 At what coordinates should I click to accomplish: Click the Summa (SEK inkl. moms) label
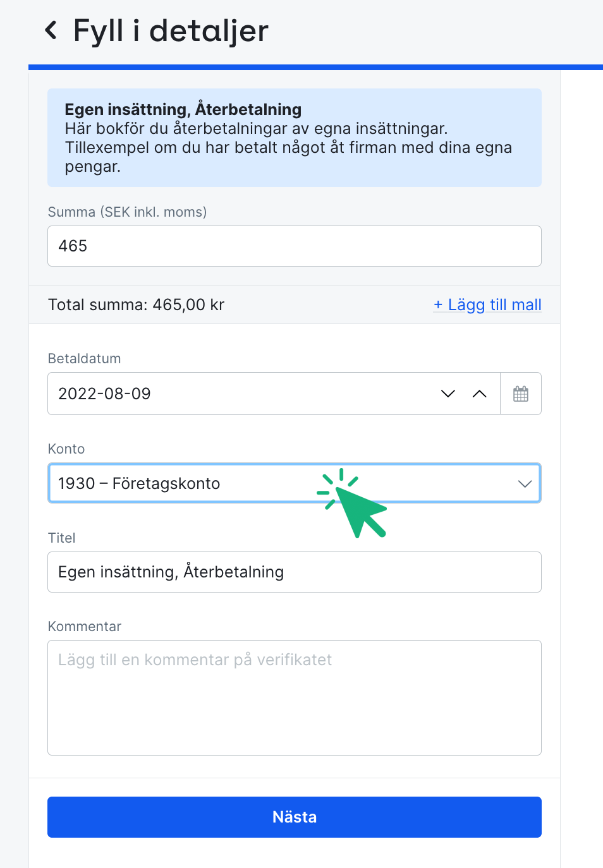(127, 212)
